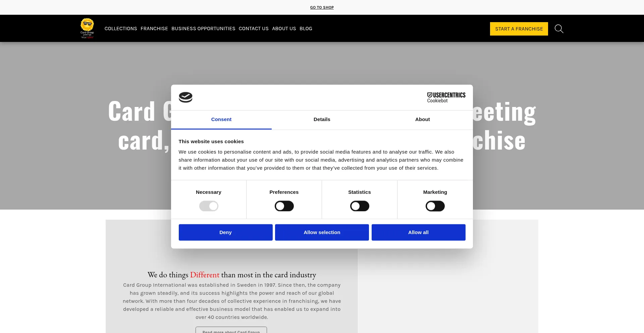Click the Deny cookies button
This screenshot has width=644, height=333.
pos(225,232)
